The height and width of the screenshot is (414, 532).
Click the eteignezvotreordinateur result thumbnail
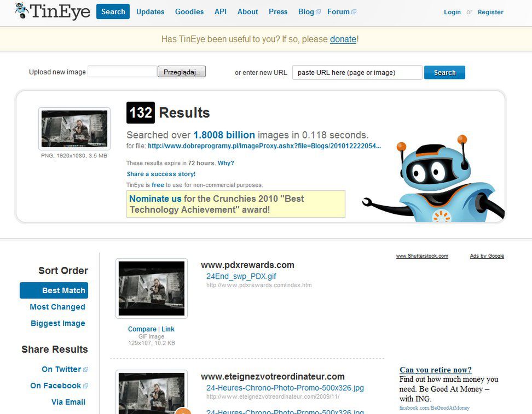tap(151, 392)
